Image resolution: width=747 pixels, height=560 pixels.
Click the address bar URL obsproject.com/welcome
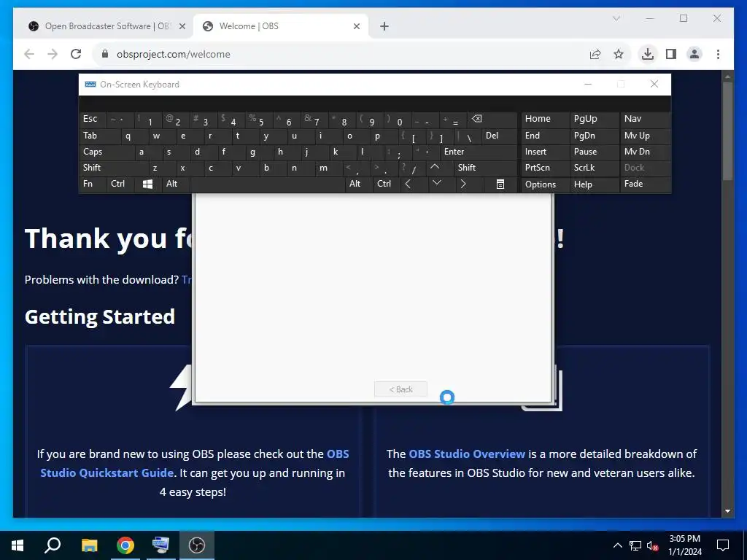174,54
